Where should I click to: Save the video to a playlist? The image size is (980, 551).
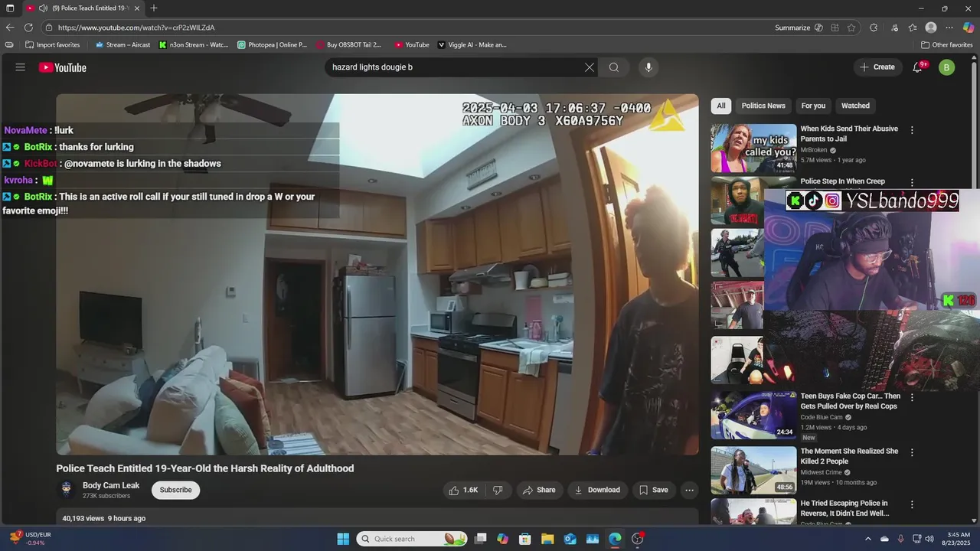(x=654, y=490)
